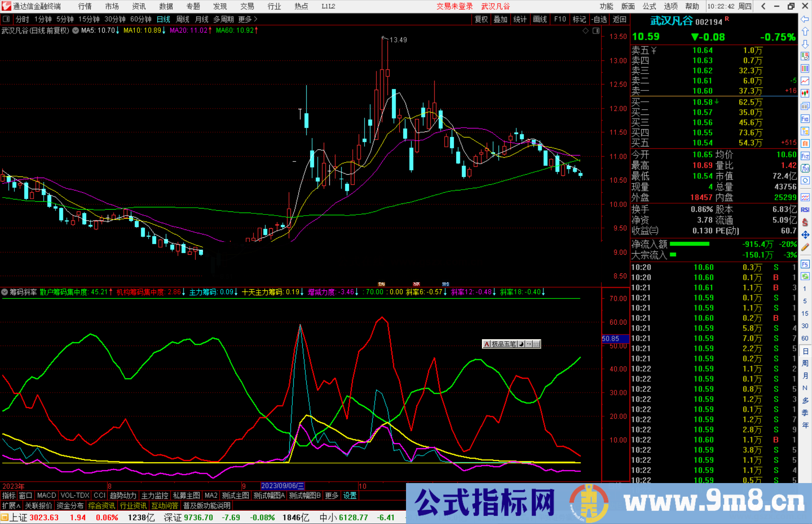Open the 叠加 overlay option

pos(501,19)
